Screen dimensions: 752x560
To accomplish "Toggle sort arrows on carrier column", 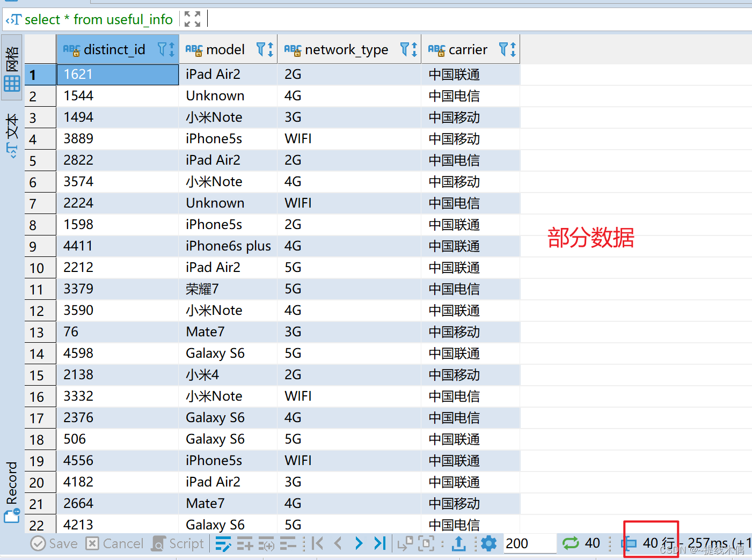I will pos(513,49).
